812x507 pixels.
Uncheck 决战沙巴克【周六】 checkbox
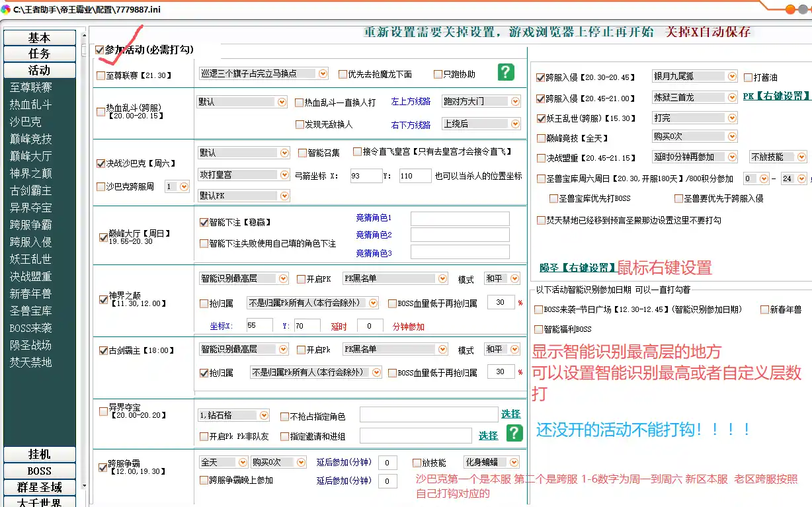pos(101,163)
